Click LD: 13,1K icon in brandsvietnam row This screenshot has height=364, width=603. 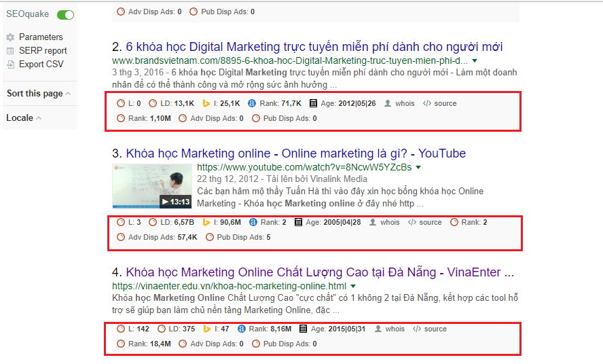(x=153, y=103)
